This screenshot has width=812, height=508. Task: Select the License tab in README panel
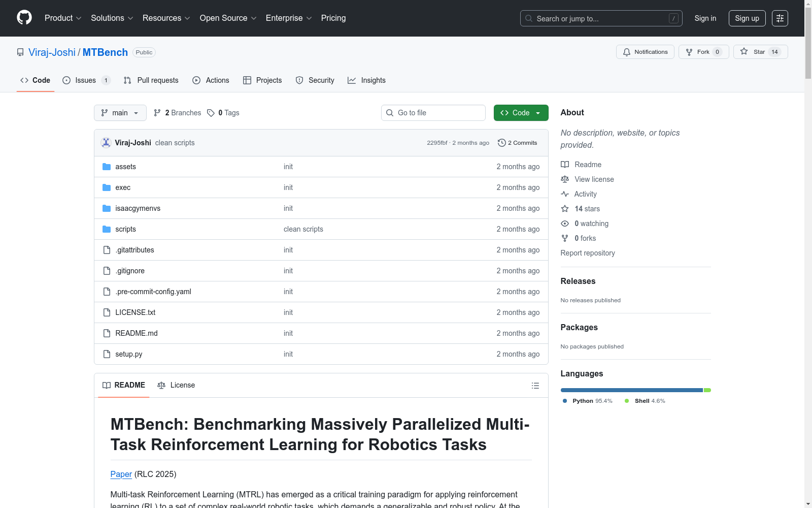tap(176, 385)
